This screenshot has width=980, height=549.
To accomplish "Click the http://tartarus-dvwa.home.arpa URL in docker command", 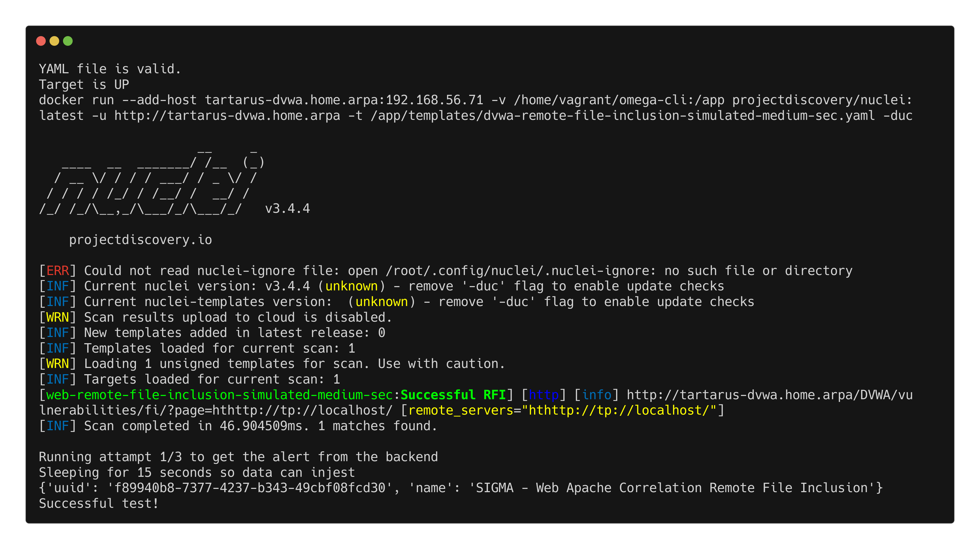I will 227,115.
